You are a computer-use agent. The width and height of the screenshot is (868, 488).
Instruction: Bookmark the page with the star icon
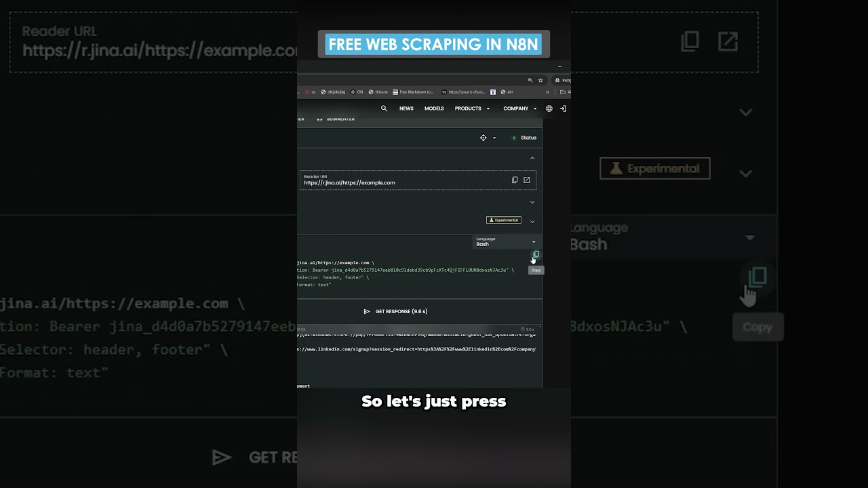point(540,80)
